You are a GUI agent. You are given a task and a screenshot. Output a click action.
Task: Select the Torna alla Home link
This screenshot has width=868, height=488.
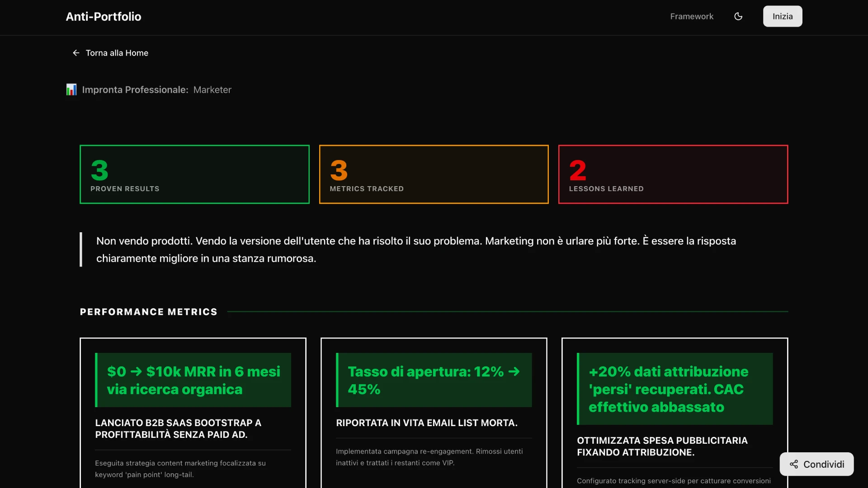[117, 53]
